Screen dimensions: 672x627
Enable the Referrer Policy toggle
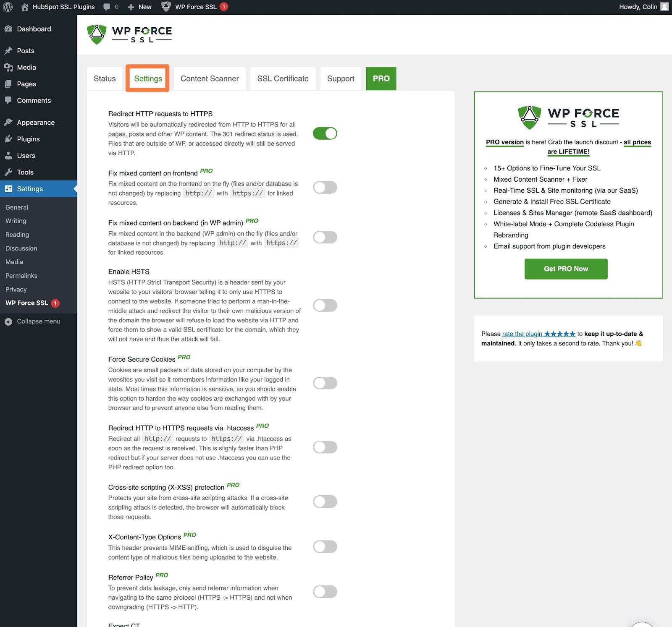point(325,592)
